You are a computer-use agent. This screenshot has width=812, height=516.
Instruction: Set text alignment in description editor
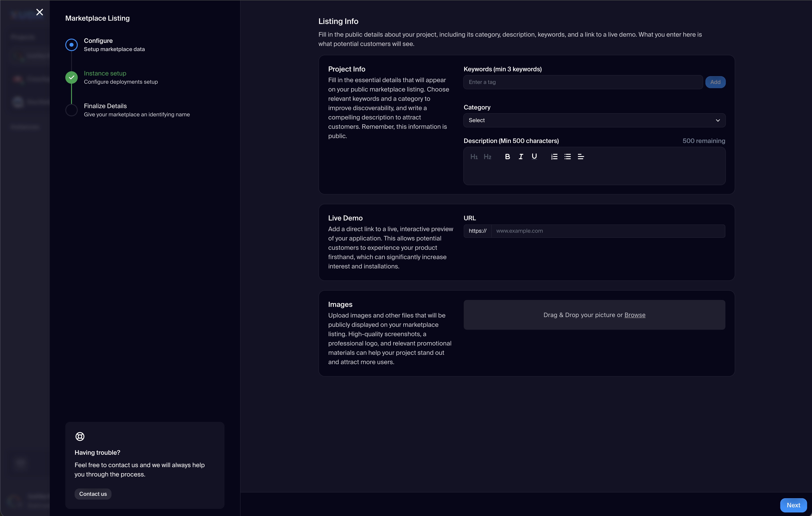click(581, 157)
